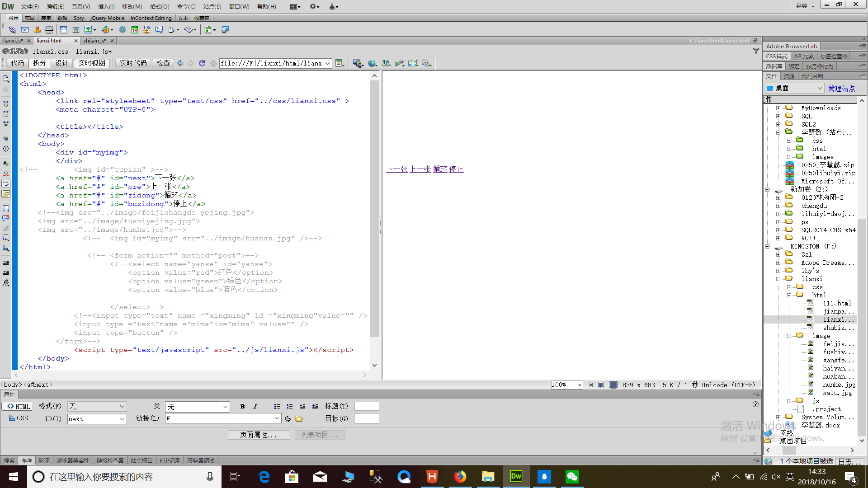Open Firefox from the Windows taskbar
Viewport: 868px width, 488px height.
(460, 477)
